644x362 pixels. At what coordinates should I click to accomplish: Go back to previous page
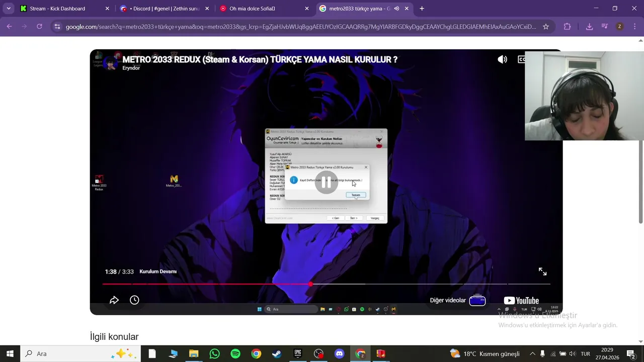tap(9, 27)
